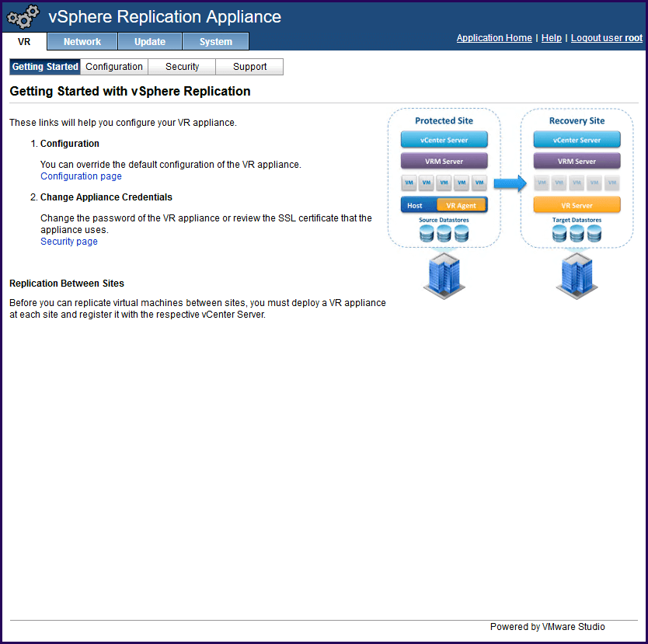
Task: Open the Network tab
Action: 82,42
